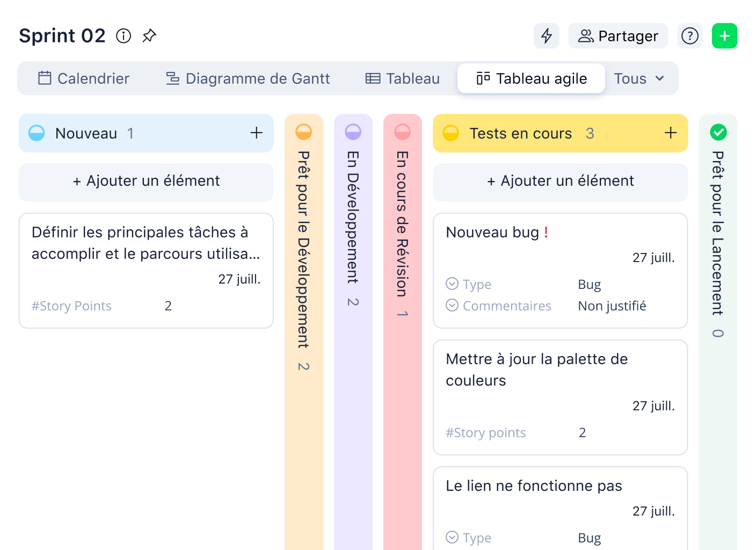The image size is (756, 550).
Task: Click the 27 juill. date on palette card
Action: (x=653, y=406)
